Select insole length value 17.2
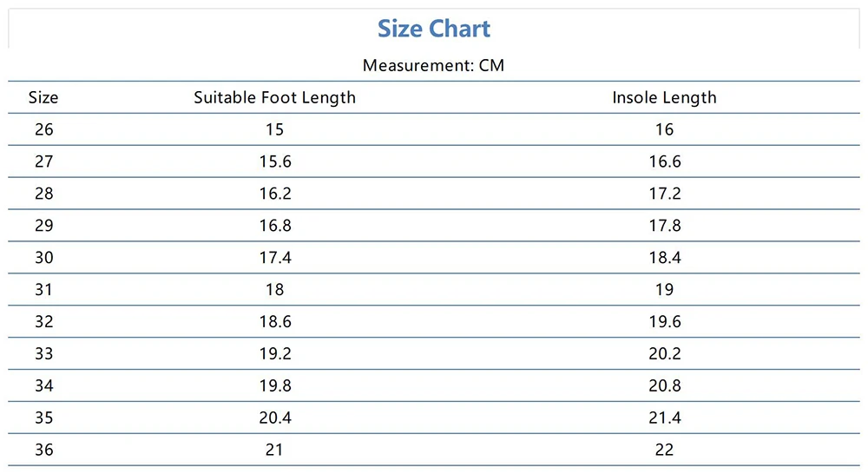 pos(664,194)
